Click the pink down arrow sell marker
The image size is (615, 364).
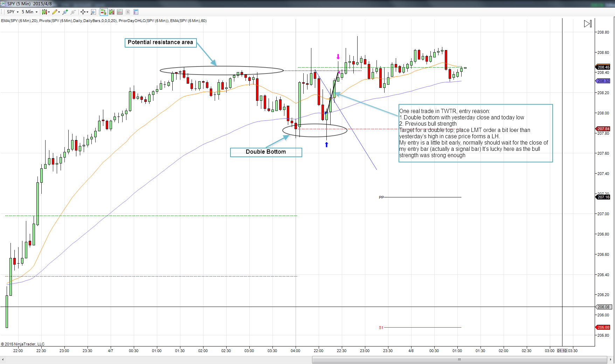pyautogui.click(x=338, y=57)
